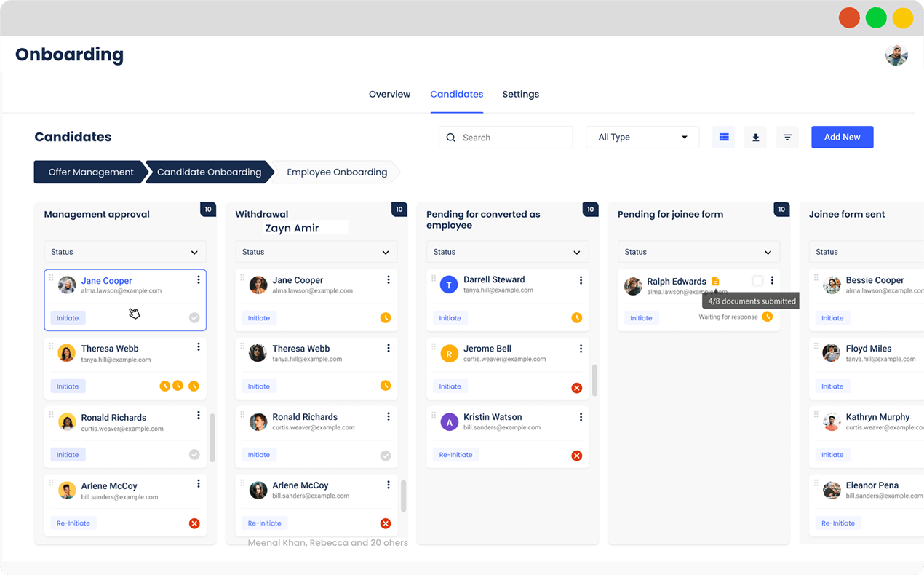Expand Status dropdown under Pending for joinee form

tap(698, 252)
